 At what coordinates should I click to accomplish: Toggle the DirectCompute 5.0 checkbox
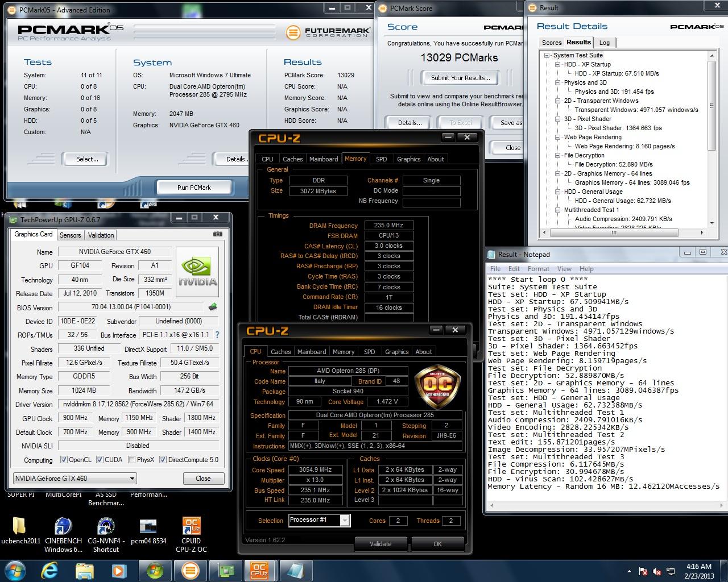163,460
